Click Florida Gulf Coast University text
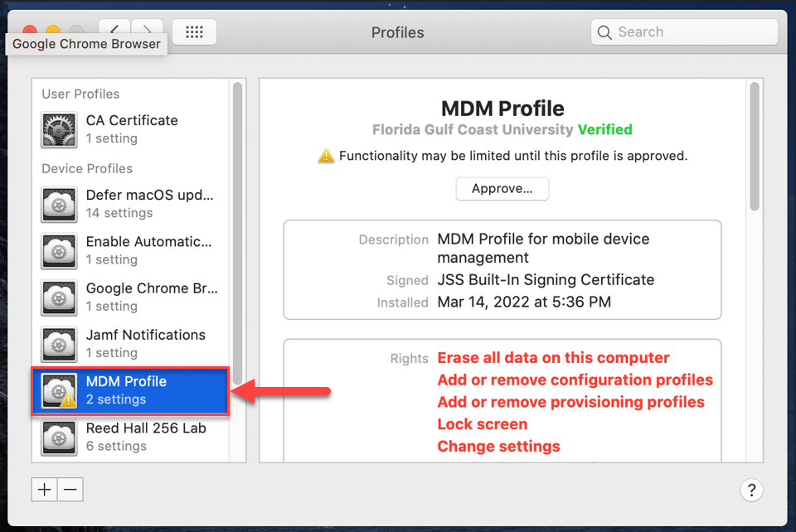 pos(473,130)
